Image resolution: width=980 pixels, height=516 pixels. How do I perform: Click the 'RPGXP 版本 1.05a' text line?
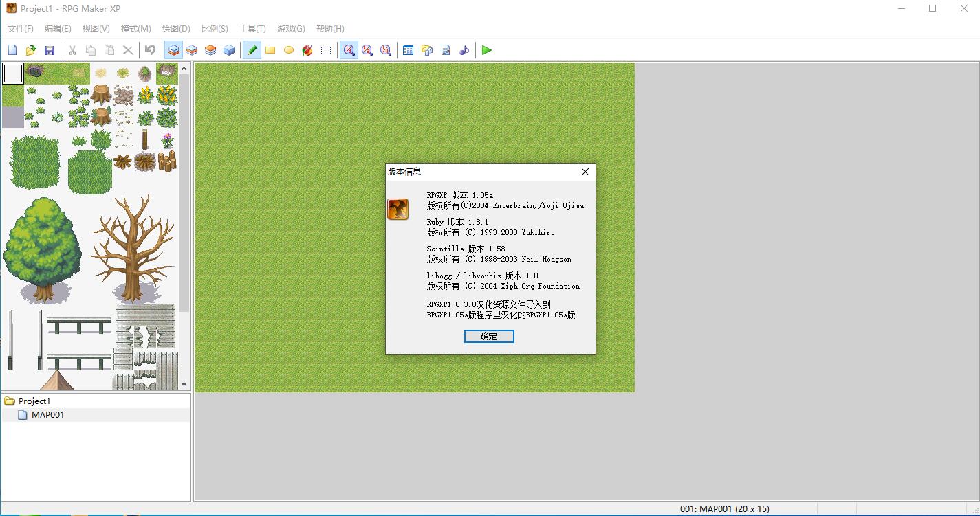(459, 196)
